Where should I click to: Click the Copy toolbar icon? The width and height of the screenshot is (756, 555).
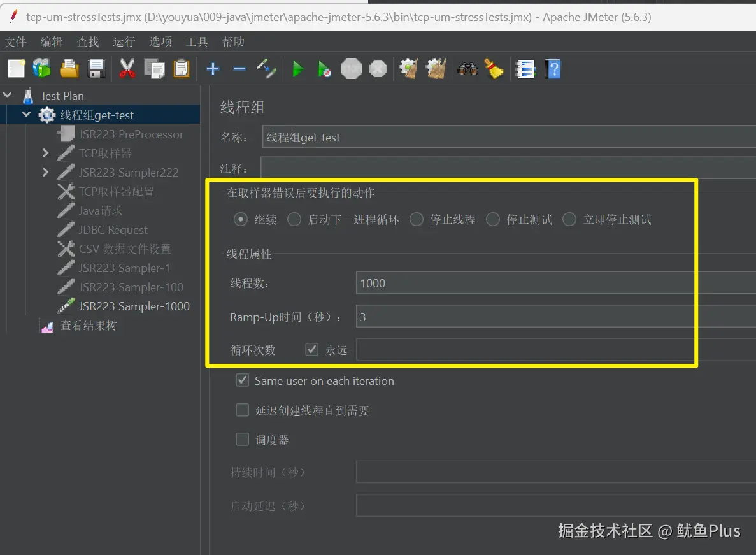click(155, 69)
